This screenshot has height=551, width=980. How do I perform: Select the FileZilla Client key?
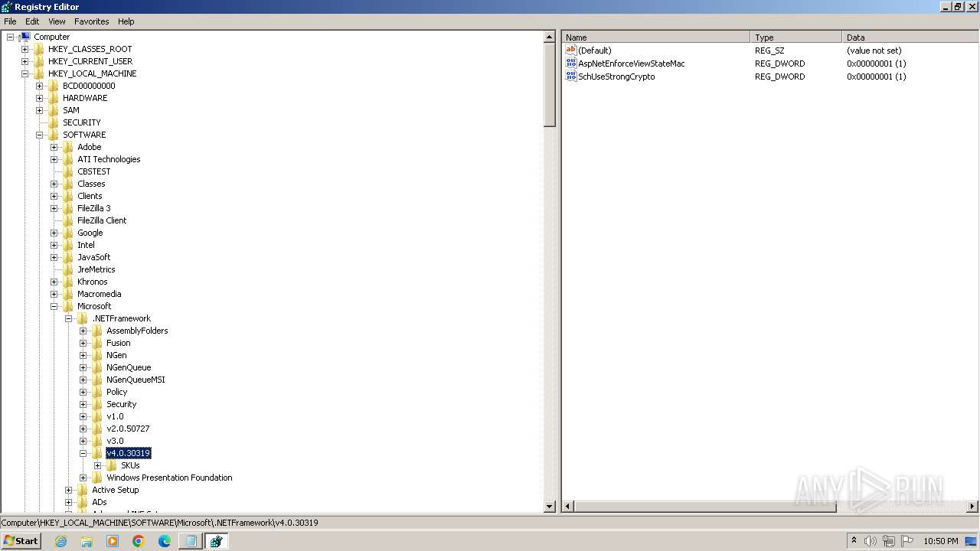[x=102, y=220]
